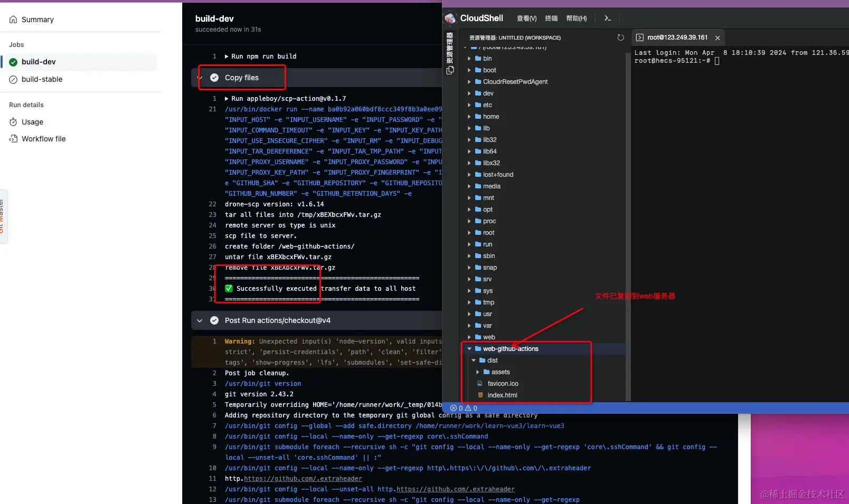The width and height of the screenshot is (849, 504).
Task: Open the 帮助(H) menu in CloudShell
Action: (x=577, y=18)
